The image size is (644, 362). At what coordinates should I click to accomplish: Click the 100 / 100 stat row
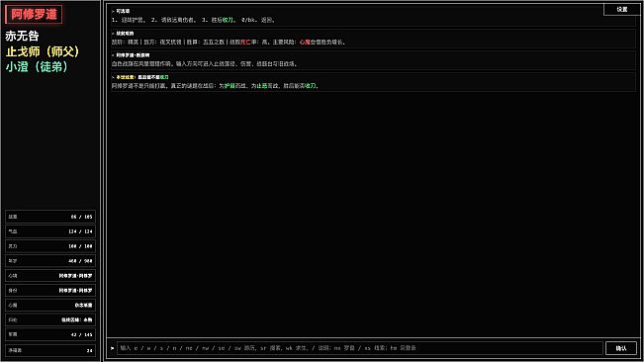[50, 246]
